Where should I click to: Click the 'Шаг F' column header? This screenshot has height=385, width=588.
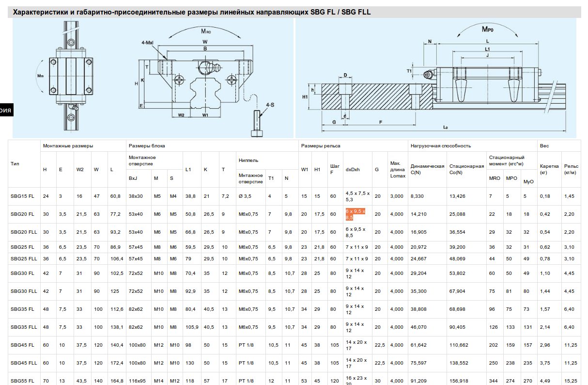[x=335, y=169]
